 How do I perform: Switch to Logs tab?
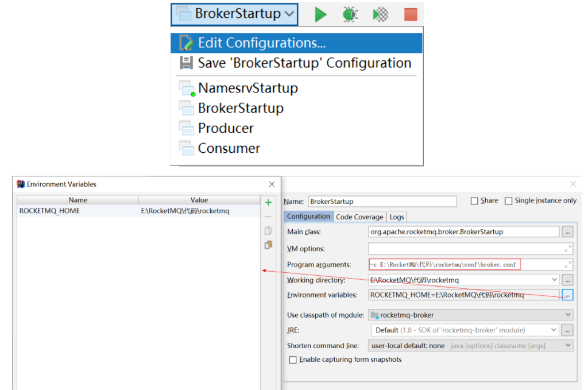pyautogui.click(x=396, y=217)
